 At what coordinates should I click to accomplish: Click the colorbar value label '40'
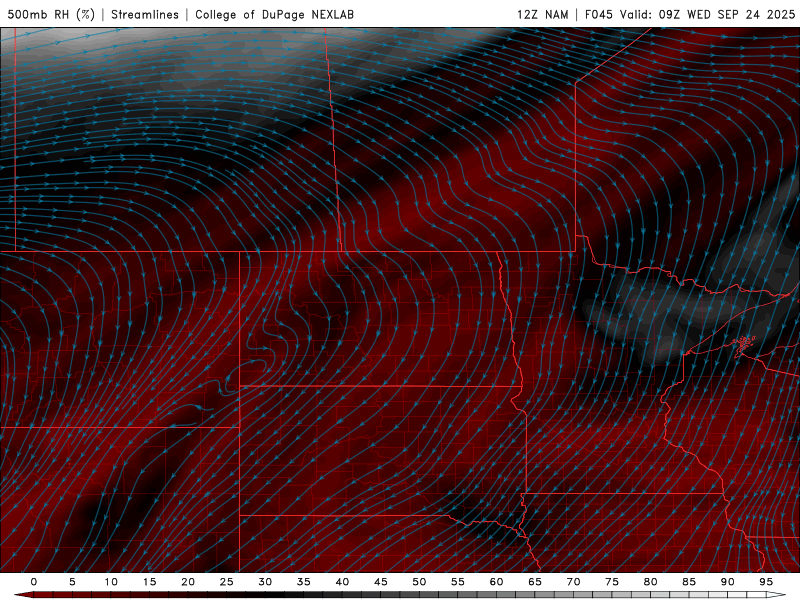(342, 582)
